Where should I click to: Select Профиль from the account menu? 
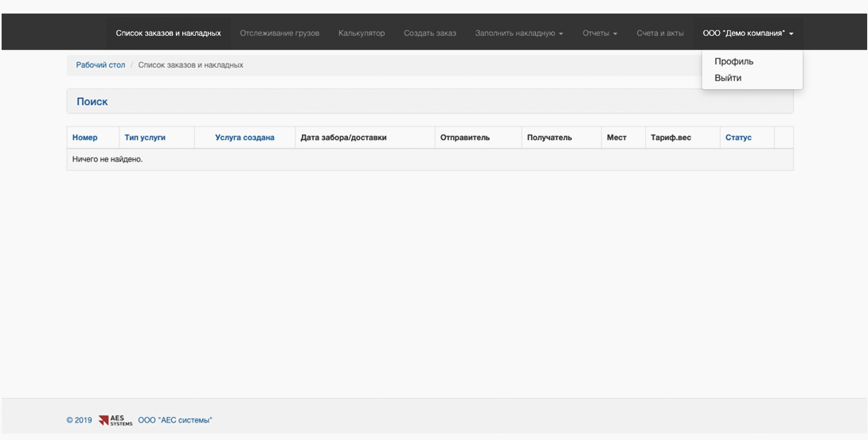click(x=733, y=61)
